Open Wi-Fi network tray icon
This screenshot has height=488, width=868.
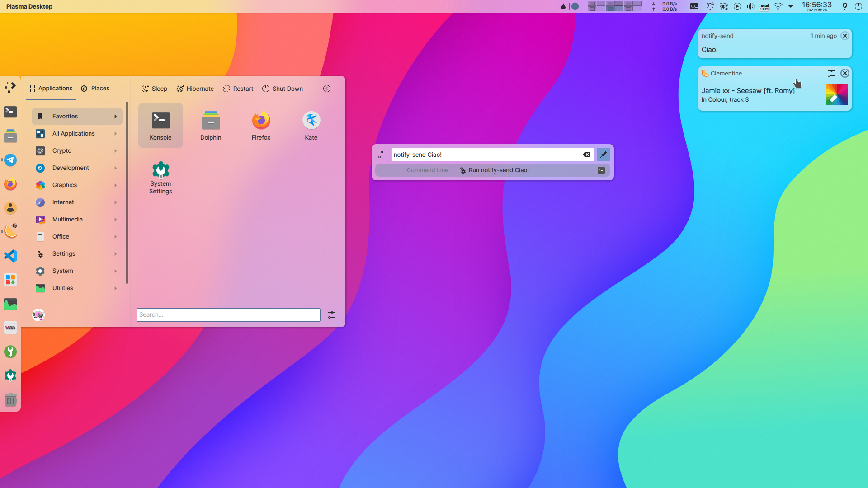778,6
